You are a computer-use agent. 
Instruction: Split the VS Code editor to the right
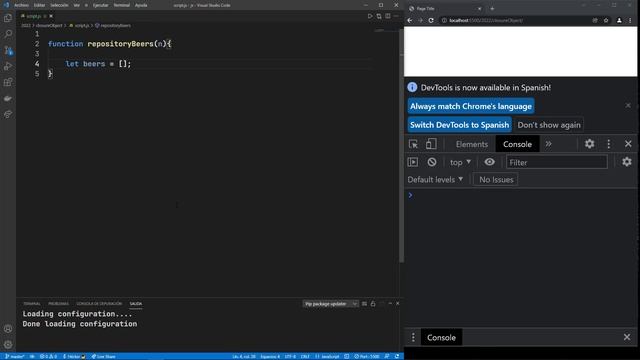pyautogui.click(x=388, y=16)
